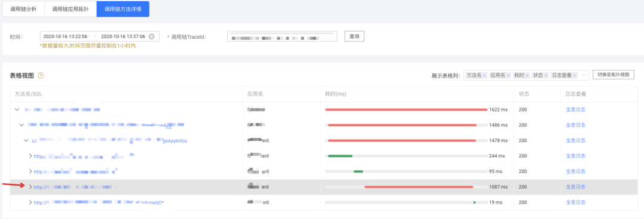This screenshot has height=219, width=644.
Task: Click the 1087 ms duration value
Action: (498, 187)
